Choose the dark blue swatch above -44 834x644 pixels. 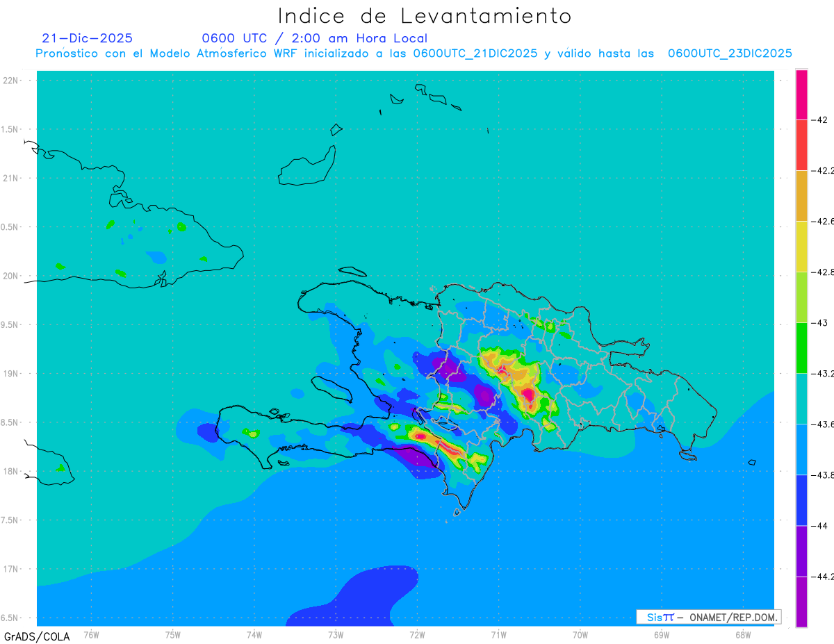[801, 500]
